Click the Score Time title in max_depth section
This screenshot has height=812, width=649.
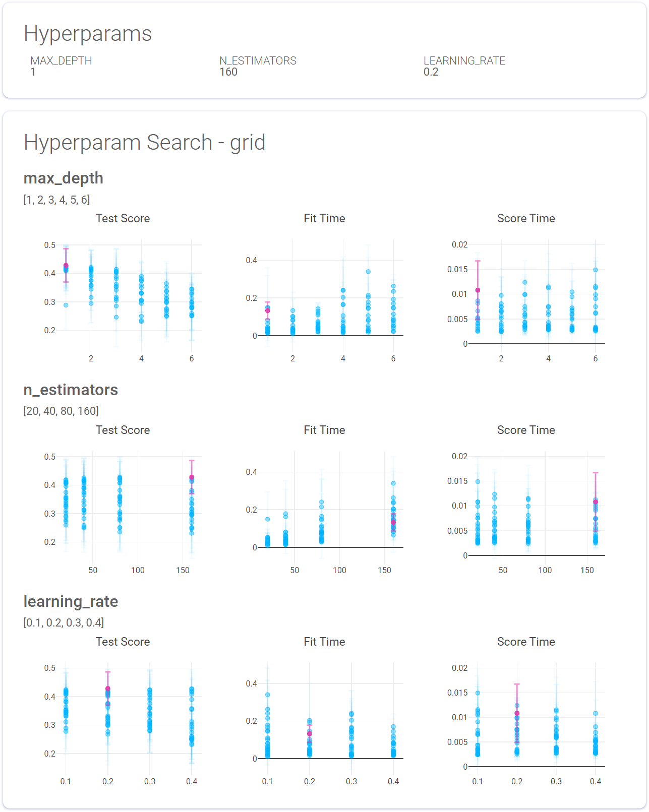[x=526, y=219]
